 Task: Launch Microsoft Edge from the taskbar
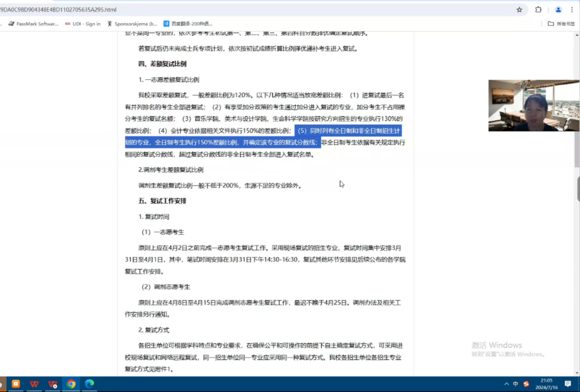pyautogui.click(x=89, y=384)
